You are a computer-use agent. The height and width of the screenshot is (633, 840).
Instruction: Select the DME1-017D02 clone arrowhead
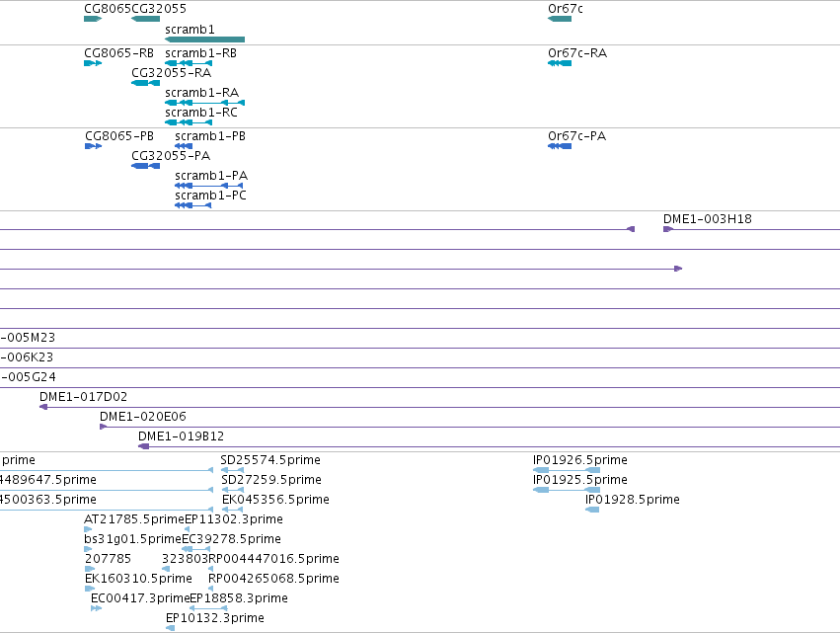point(43,407)
